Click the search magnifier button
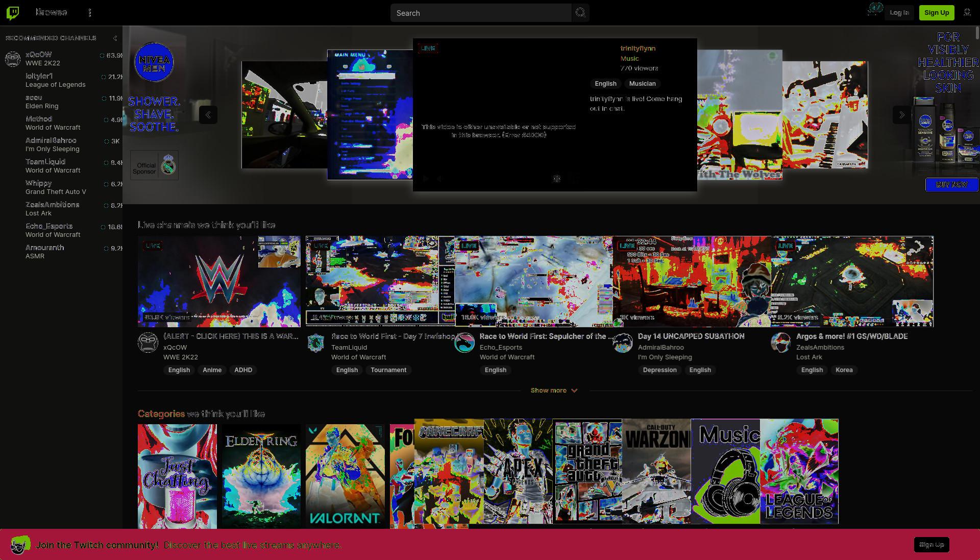 pos(580,13)
